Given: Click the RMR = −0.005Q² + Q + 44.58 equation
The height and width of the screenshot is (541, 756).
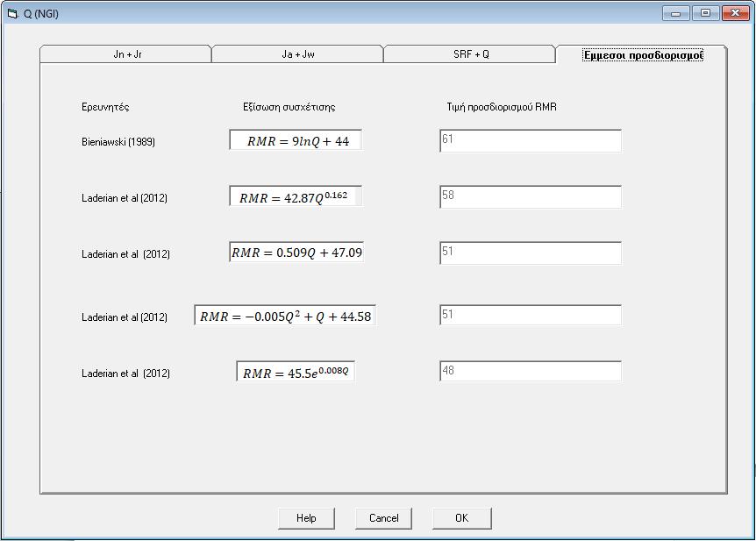Looking at the screenshot, I should [x=285, y=316].
